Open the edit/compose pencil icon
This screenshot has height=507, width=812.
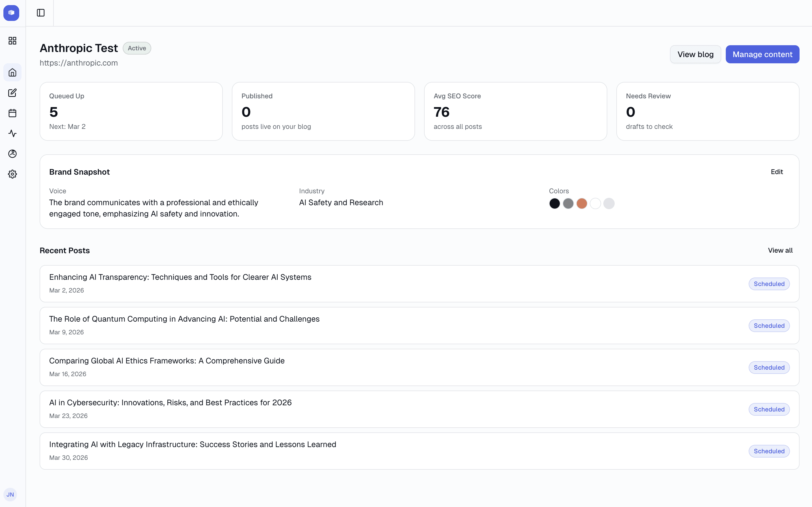coord(12,93)
